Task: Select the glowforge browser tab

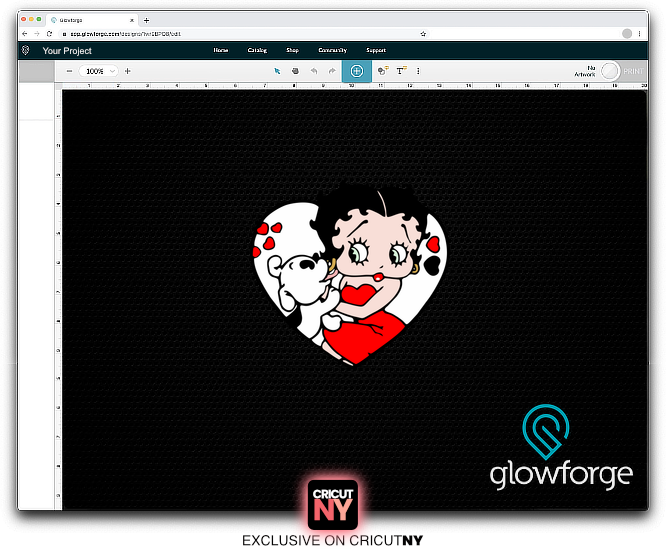Action: (93, 20)
